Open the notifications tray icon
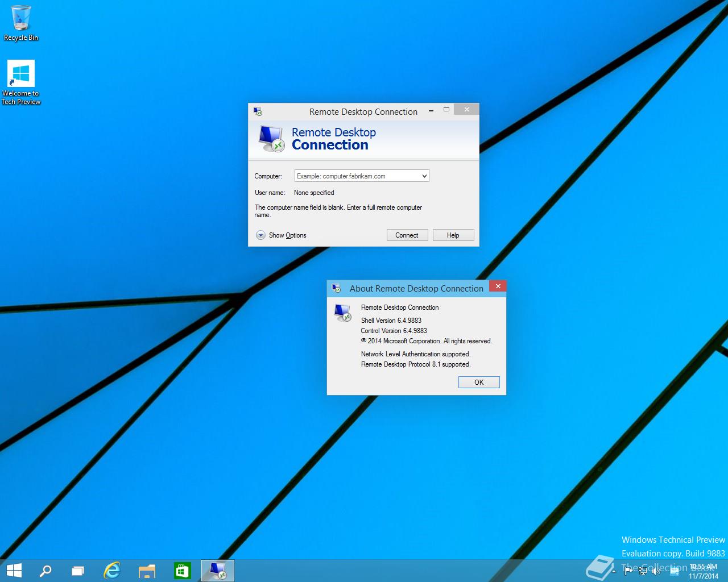Image resolution: width=728 pixels, height=582 pixels. click(674, 571)
